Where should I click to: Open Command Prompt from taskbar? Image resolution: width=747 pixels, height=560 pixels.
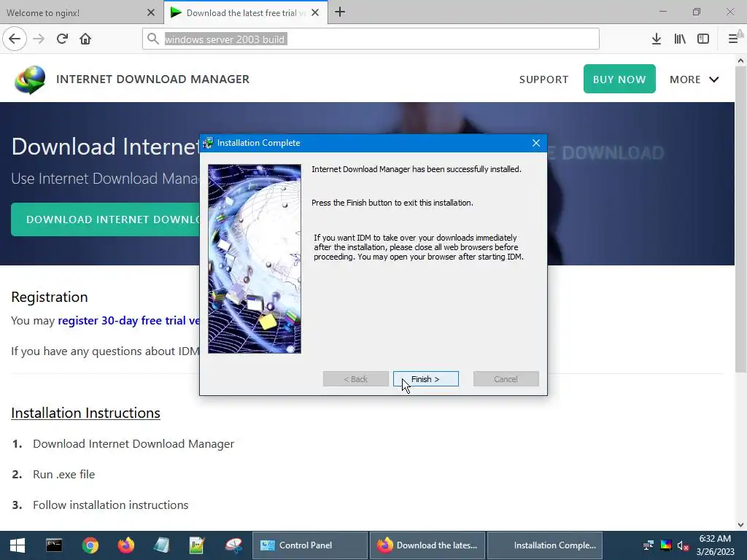click(54, 545)
